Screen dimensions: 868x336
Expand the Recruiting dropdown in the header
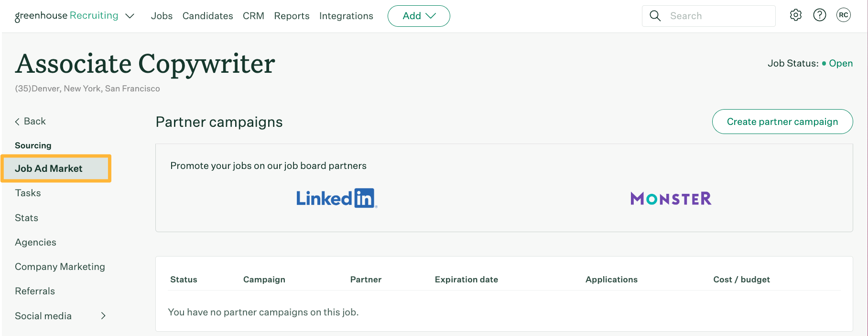tap(129, 16)
